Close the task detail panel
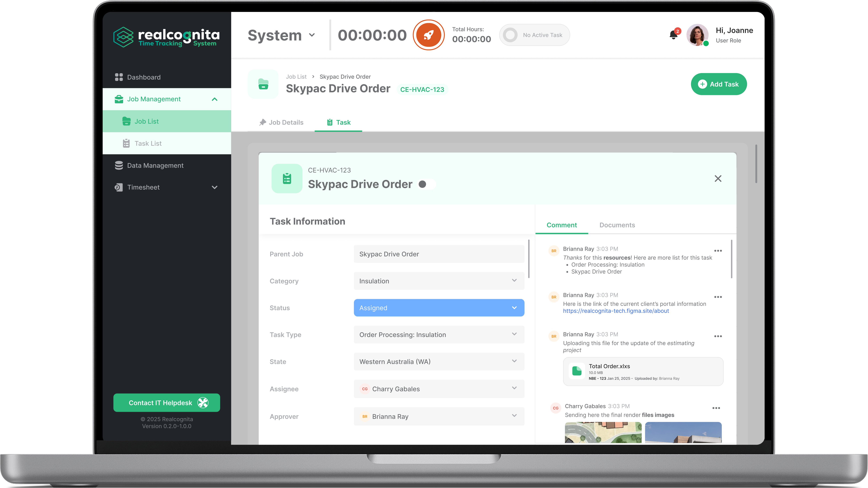The height and width of the screenshot is (488, 868). 718,178
